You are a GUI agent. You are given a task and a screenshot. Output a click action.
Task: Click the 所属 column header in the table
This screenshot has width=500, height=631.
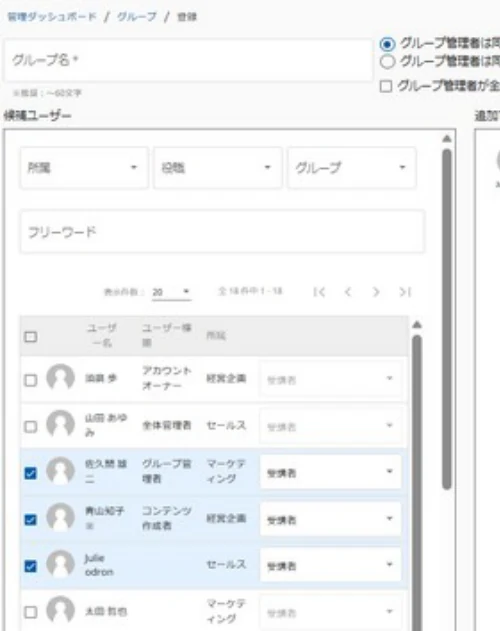click(x=216, y=336)
